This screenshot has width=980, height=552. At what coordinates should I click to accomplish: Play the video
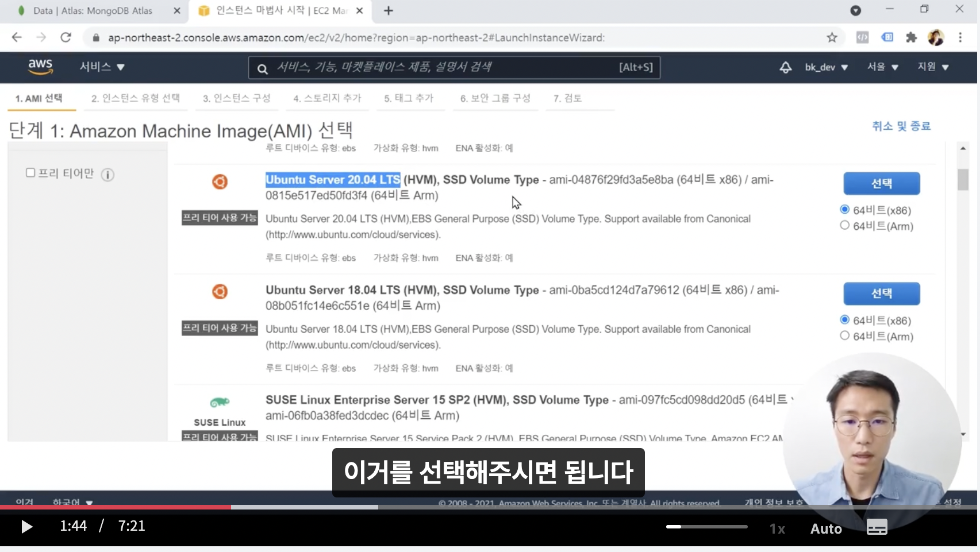26,526
